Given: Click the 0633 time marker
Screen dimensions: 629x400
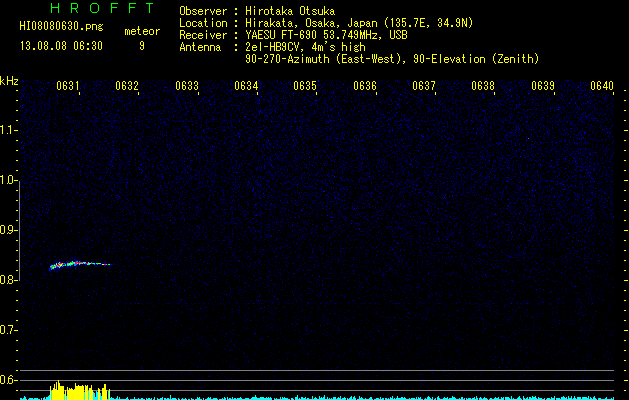Looking at the screenshot, I should (187, 86).
